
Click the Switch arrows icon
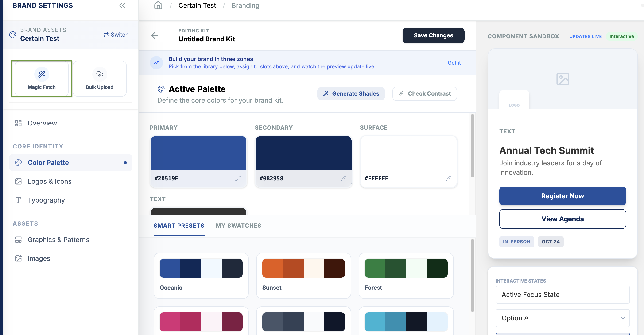click(x=106, y=35)
